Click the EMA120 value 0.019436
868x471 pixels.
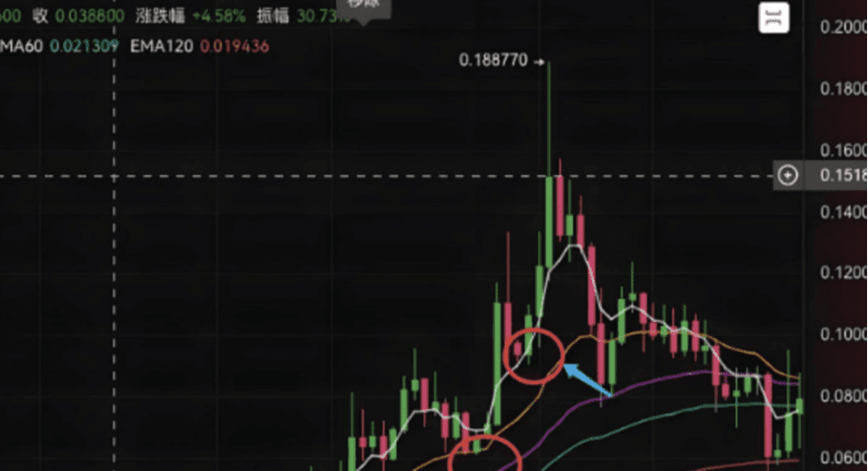tap(234, 46)
